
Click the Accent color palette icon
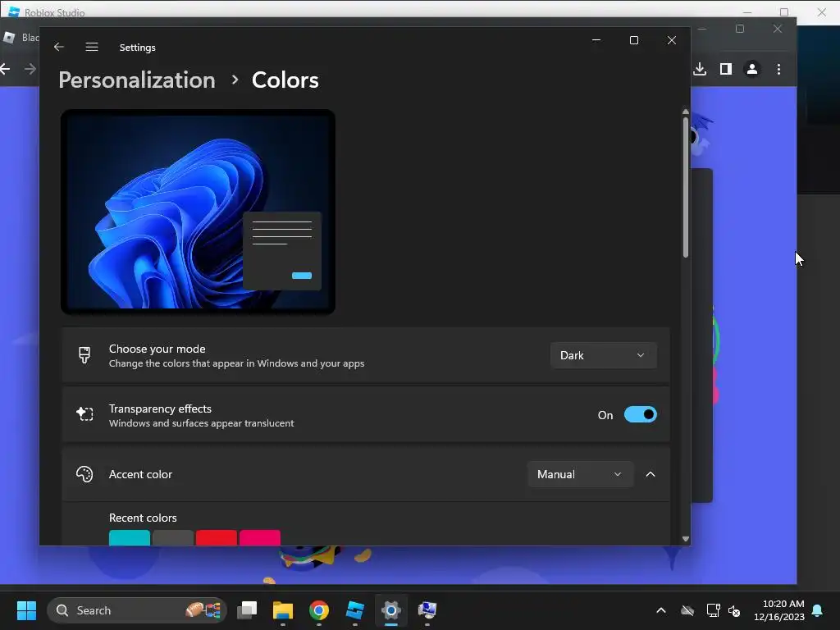tap(84, 474)
